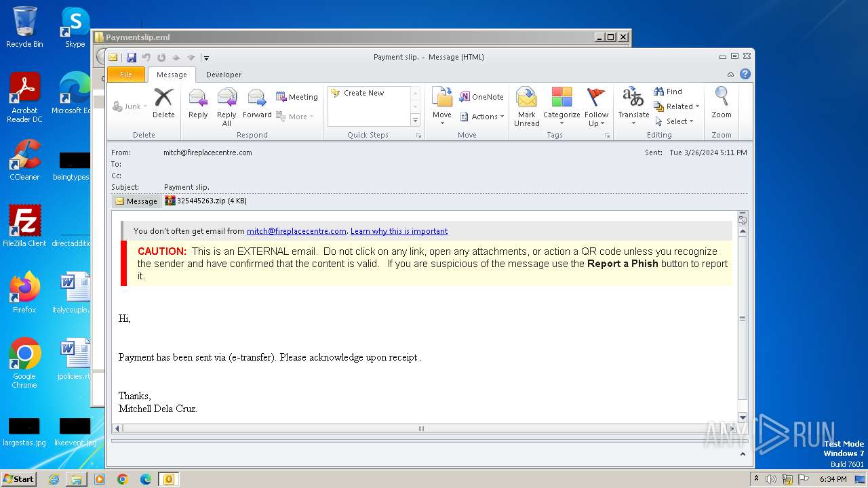Viewport: 868px width, 488px height.
Task: Open Recycle Bin on desktop
Action: pyautogui.click(x=24, y=27)
